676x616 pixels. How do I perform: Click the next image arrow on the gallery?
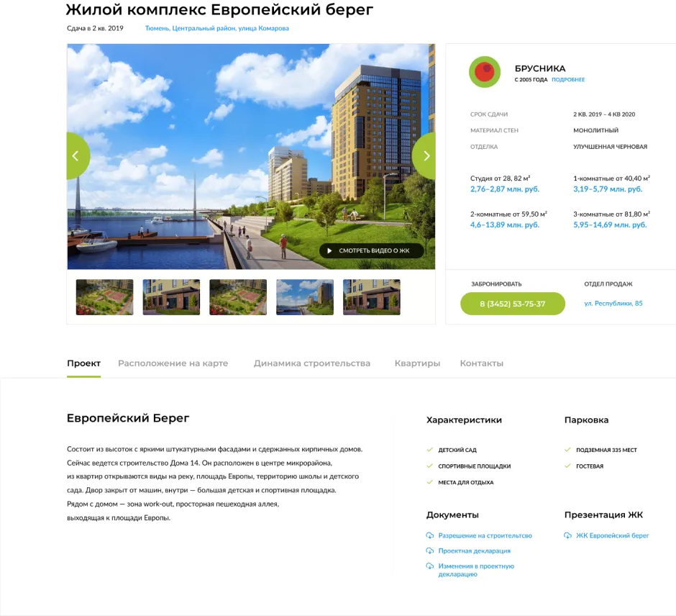[426, 155]
